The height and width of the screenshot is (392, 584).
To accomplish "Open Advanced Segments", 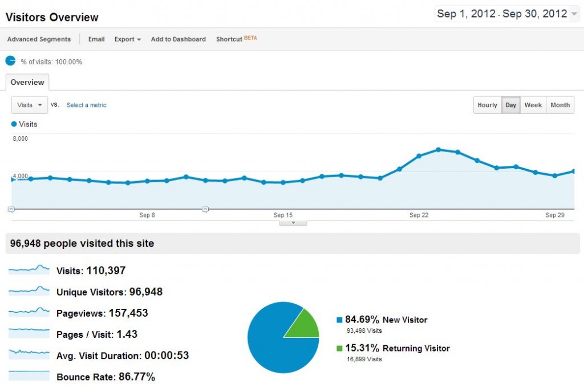I will [x=39, y=39].
